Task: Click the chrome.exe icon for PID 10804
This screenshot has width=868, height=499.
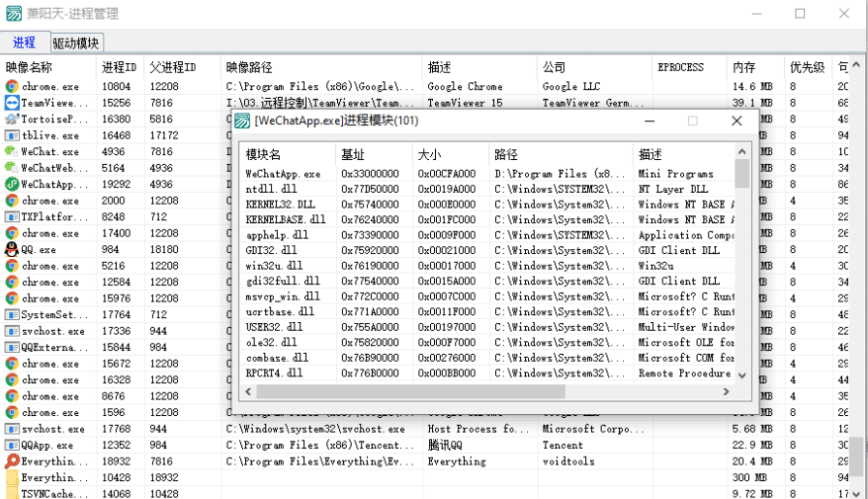Action: click(12, 86)
